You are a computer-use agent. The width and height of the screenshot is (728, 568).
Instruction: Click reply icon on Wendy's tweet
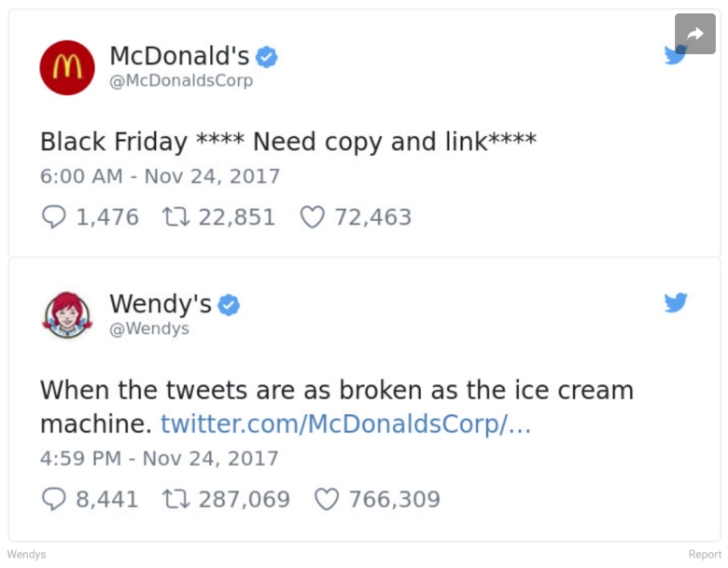pyautogui.click(x=54, y=499)
